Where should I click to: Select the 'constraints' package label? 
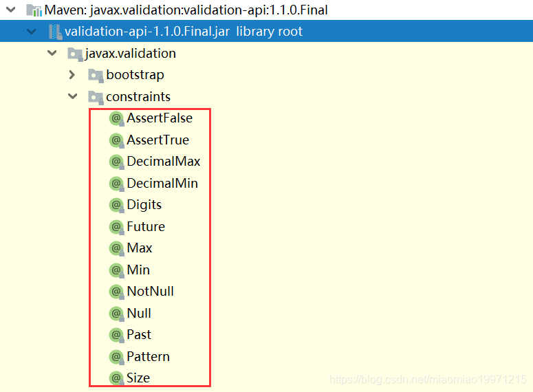138,96
